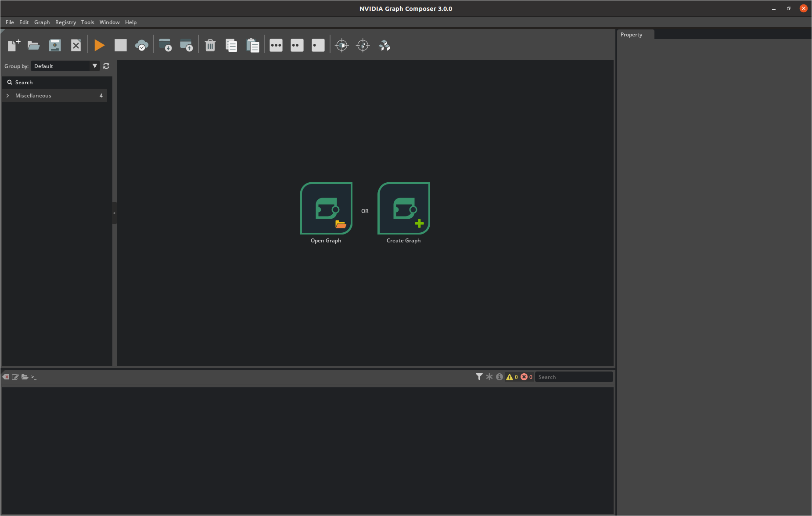Click the window upload arrow icon
Image resolution: width=812 pixels, height=516 pixels.
click(x=187, y=45)
